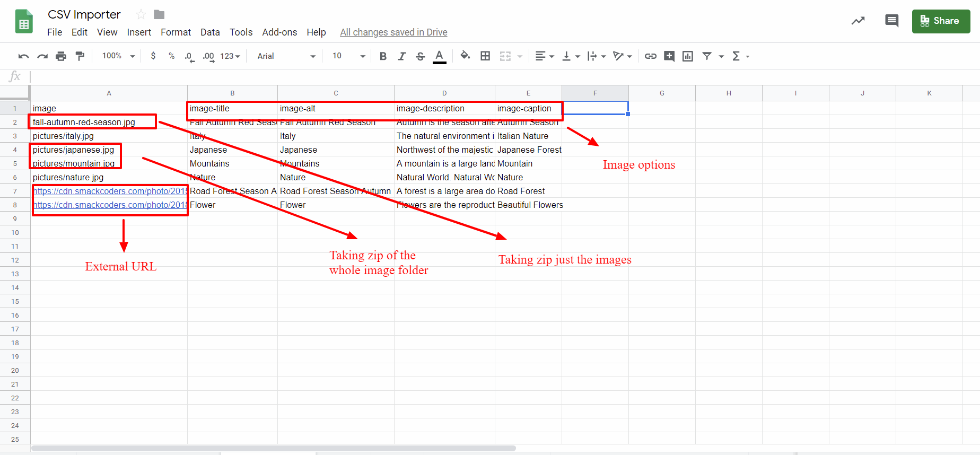Click the horizontal scrollbar

coord(273,448)
